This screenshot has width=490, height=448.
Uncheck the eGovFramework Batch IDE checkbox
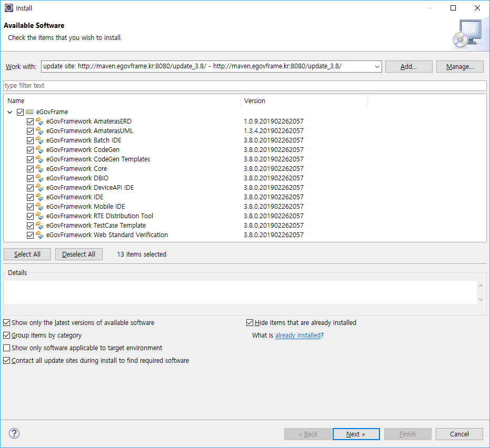pyautogui.click(x=30, y=140)
